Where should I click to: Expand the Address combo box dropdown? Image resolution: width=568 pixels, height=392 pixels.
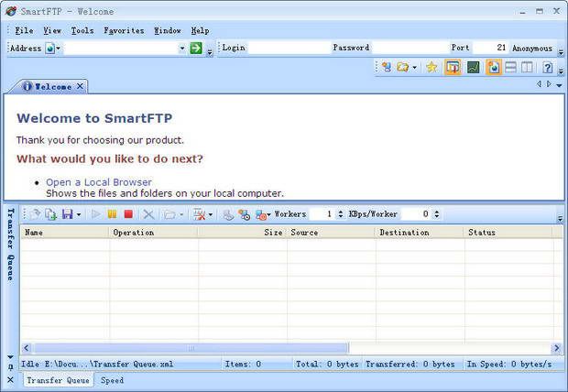(181, 49)
